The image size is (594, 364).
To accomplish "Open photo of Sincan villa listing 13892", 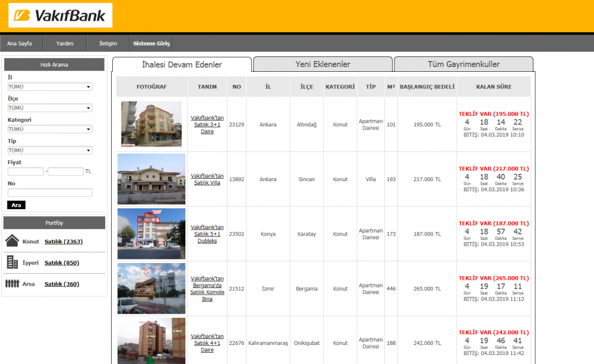I will [151, 179].
